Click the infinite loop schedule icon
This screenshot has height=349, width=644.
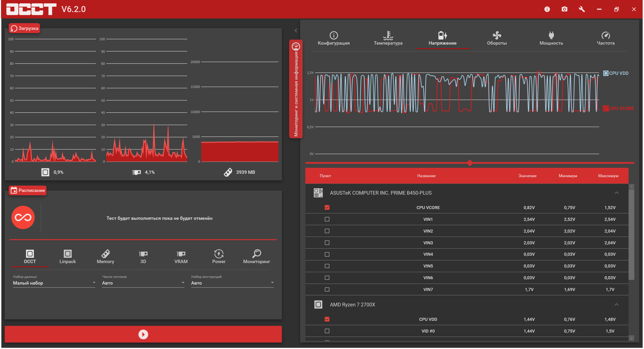click(23, 217)
